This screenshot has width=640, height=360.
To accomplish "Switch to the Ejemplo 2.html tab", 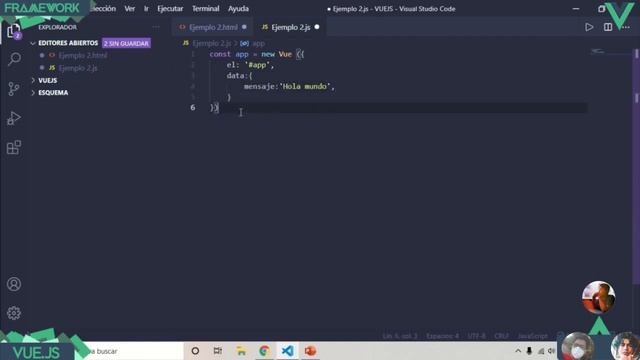I will 213,27.
